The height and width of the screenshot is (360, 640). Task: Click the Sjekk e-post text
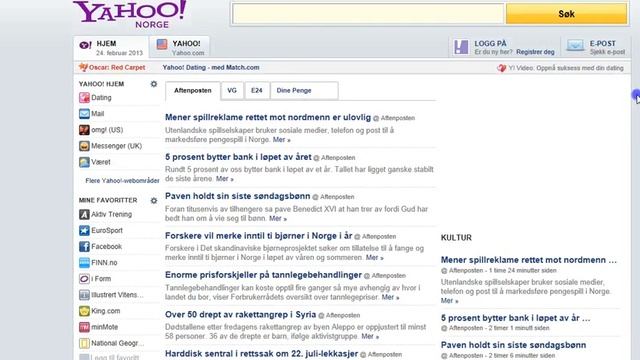pos(607,52)
